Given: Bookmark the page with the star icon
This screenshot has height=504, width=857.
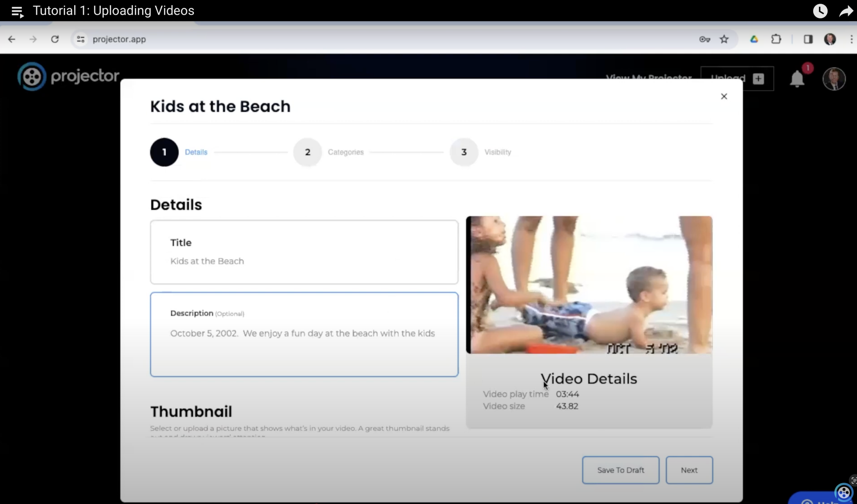Looking at the screenshot, I should click(724, 39).
